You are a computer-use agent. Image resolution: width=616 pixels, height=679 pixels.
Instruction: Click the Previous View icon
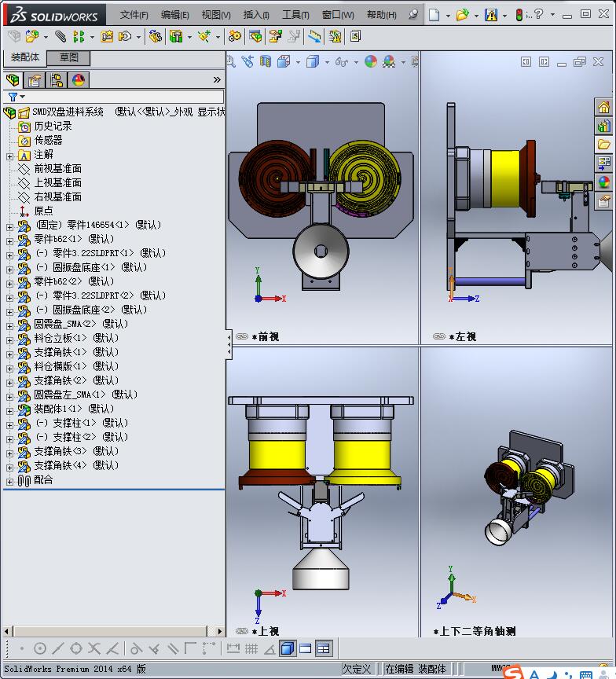(x=247, y=61)
